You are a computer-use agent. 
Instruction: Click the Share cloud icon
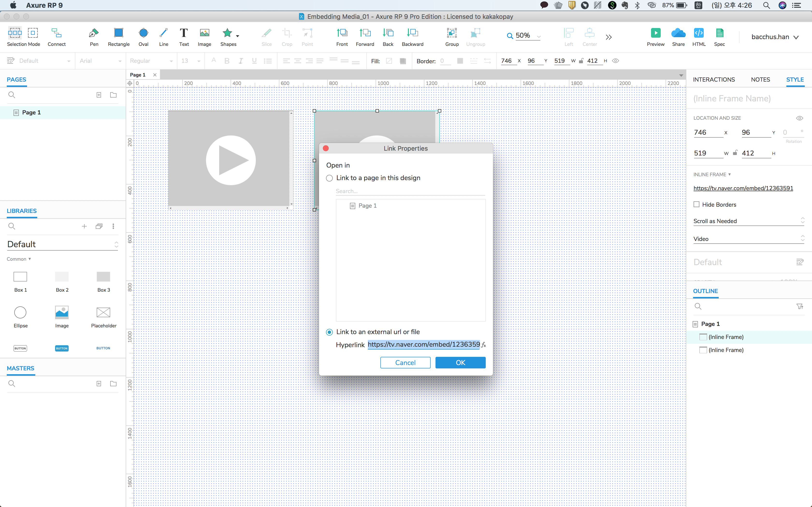tap(678, 33)
